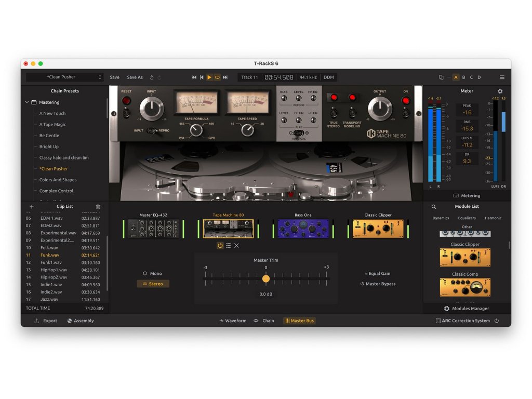Select Stereo mode

click(153, 284)
